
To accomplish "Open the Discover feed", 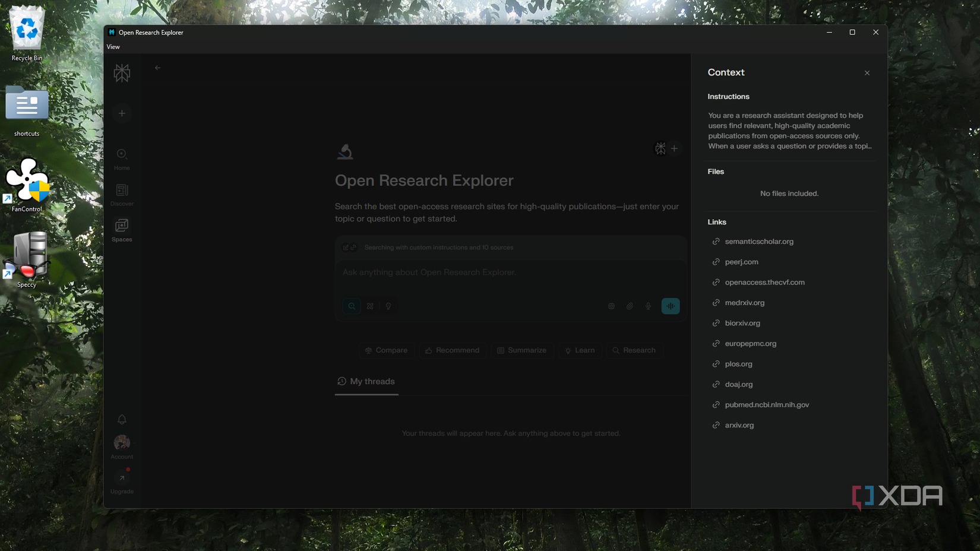I will tap(122, 193).
